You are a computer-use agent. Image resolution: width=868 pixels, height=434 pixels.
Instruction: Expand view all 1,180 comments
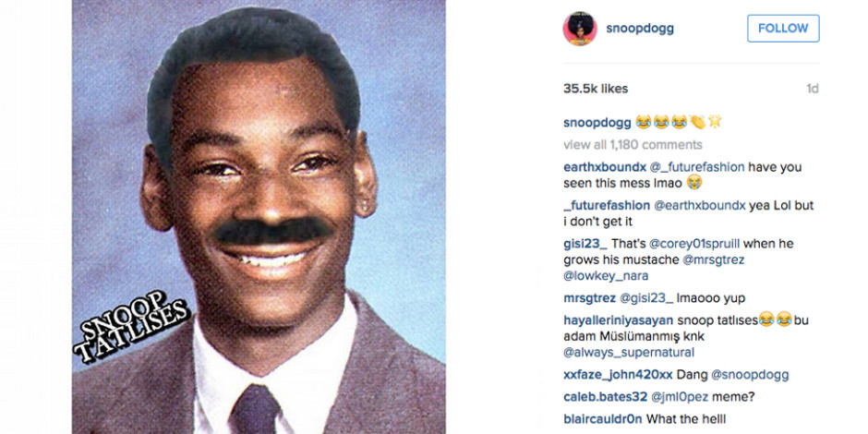[633, 145]
